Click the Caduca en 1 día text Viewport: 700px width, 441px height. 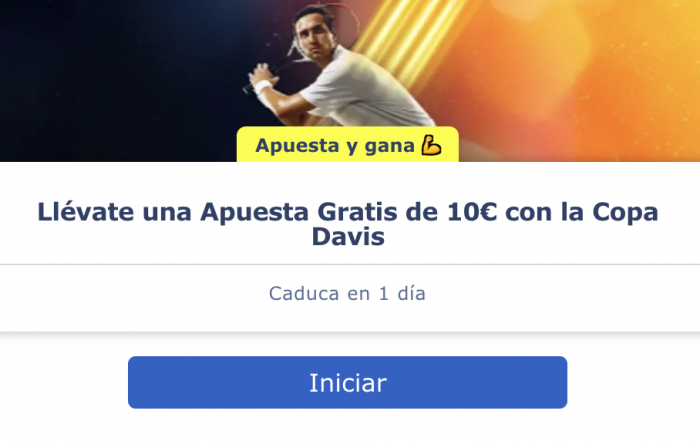pos(347,293)
